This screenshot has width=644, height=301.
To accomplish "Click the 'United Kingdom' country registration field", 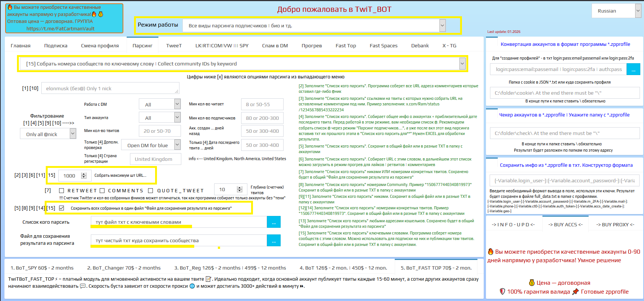I will 155,159.
